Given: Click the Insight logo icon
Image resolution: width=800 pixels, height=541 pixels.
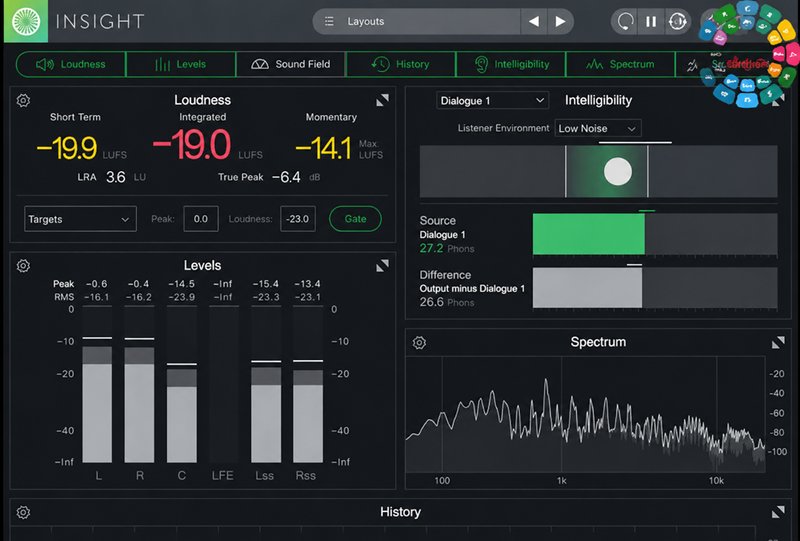Looking at the screenshot, I should click(26, 21).
